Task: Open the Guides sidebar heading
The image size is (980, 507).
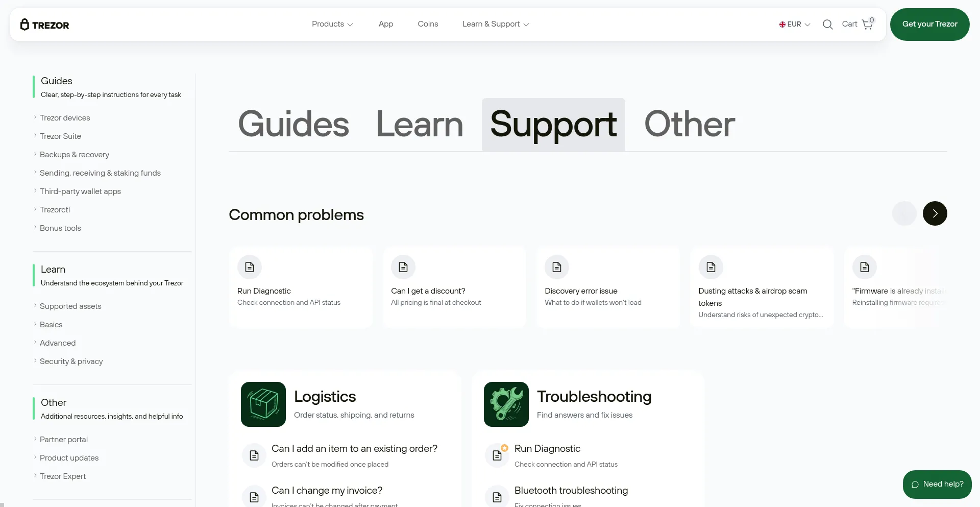Action: coord(57,81)
